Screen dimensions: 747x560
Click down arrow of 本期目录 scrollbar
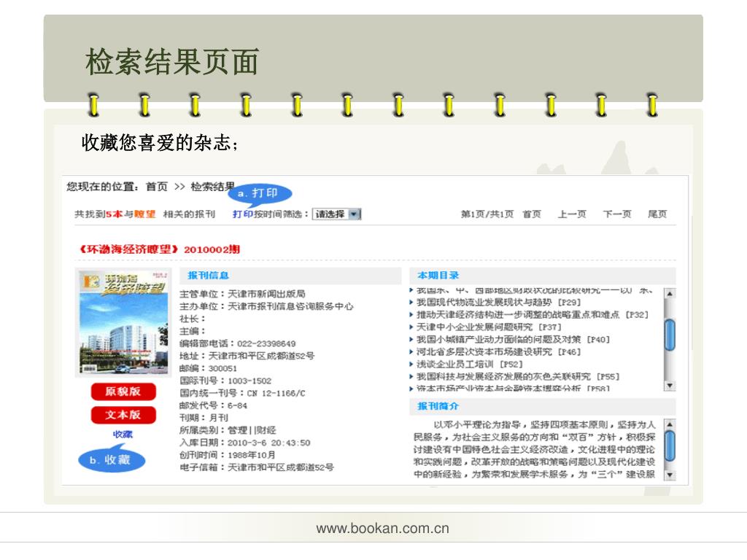click(x=670, y=385)
